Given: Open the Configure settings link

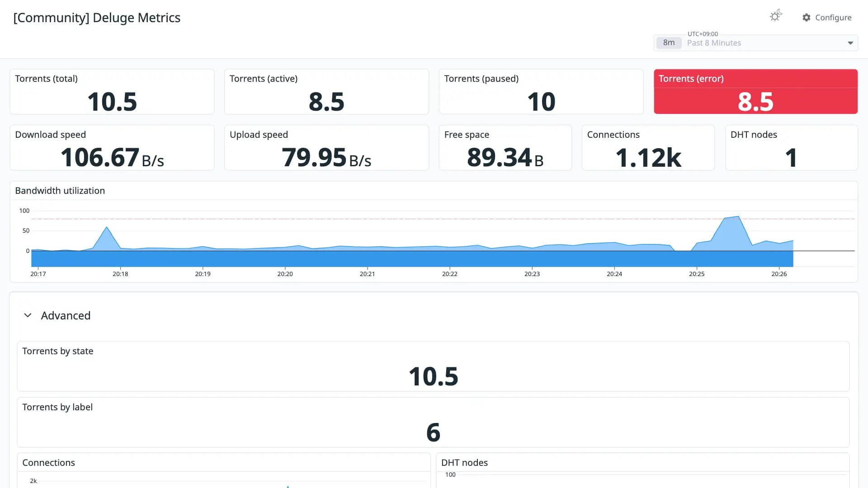Looking at the screenshot, I should [827, 18].
